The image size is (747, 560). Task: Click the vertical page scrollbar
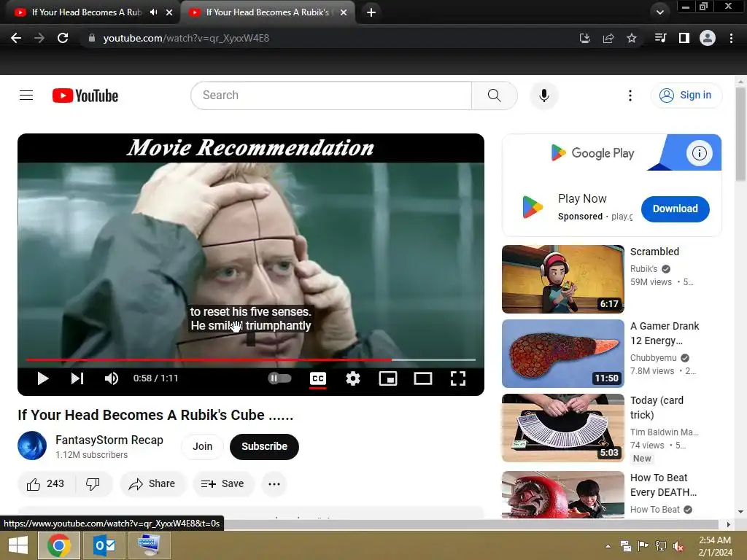740,134
